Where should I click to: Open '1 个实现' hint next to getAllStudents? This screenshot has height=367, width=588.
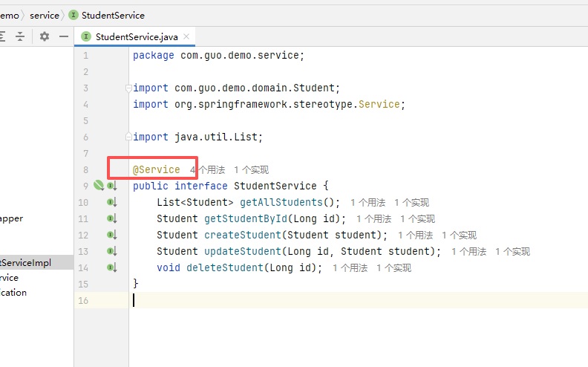pos(411,202)
